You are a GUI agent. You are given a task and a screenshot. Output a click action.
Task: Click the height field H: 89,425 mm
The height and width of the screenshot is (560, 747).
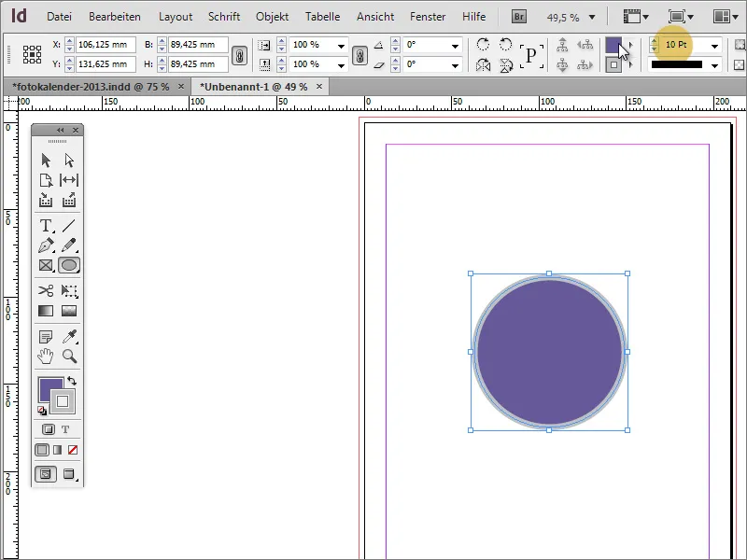coord(198,64)
